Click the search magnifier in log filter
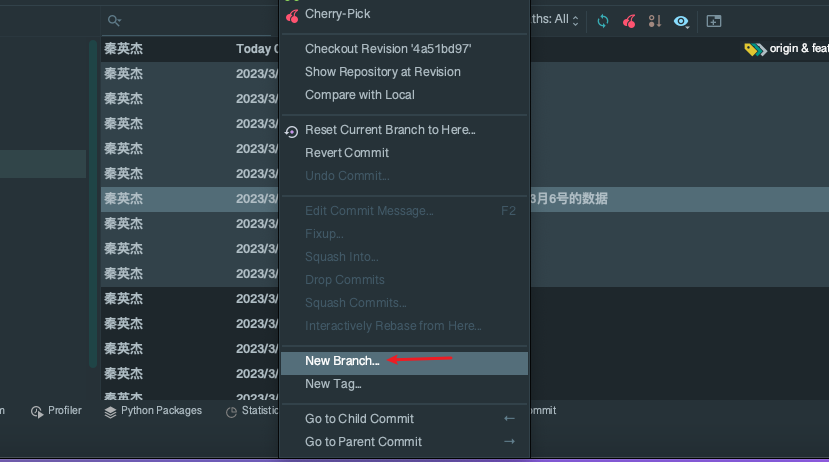Image resolution: width=829 pixels, height=462 pixels. pyautogui.click(x=115, y=20)
